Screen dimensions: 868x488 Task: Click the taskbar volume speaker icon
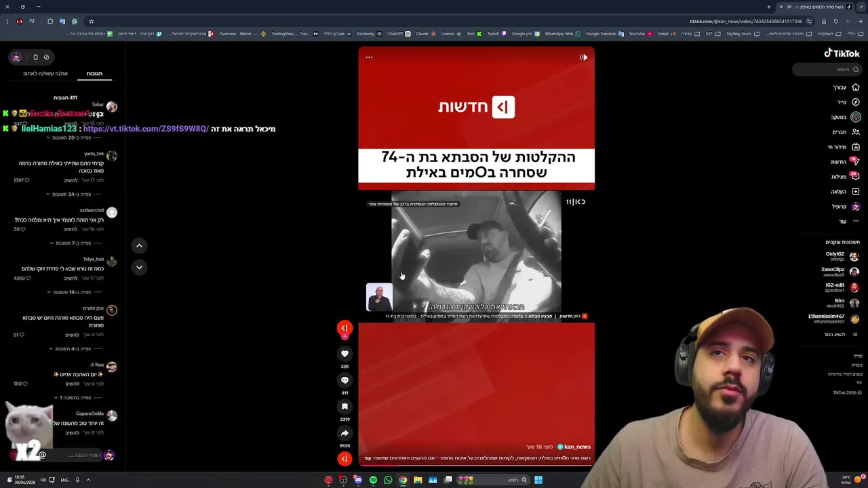tap(43, 480)
